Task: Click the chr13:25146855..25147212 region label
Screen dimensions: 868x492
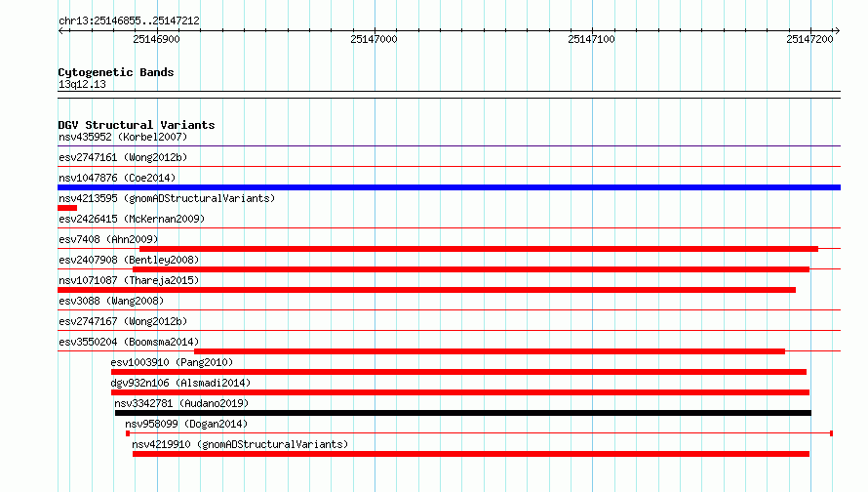Action: coord(129,20)
